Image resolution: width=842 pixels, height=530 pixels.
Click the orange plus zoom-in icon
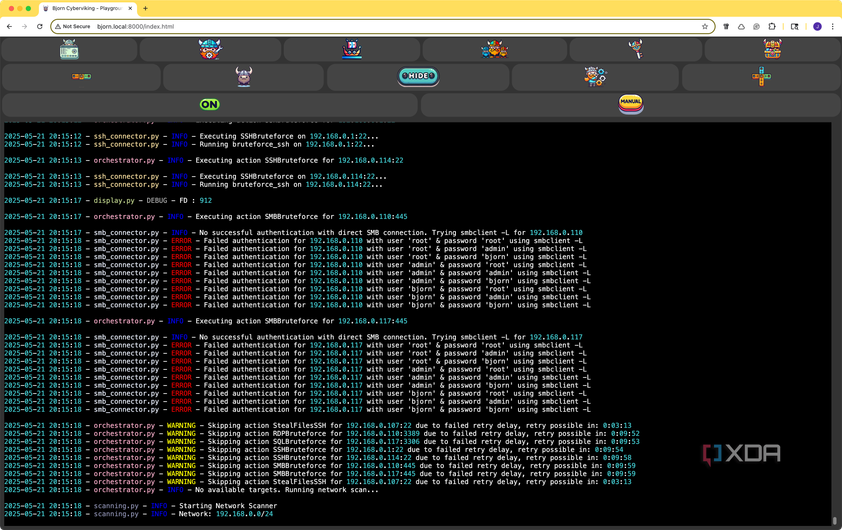(x=761, y=77)
